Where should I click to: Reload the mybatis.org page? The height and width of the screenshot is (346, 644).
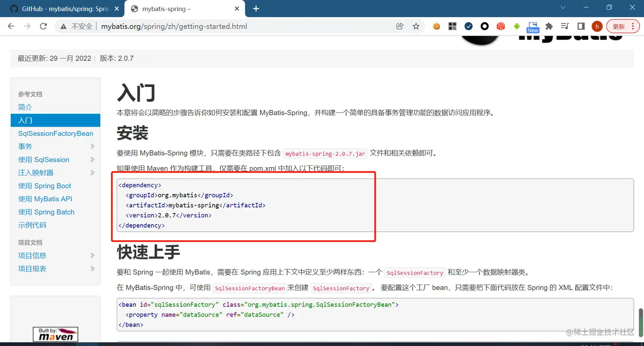click(x=43, y=26)
